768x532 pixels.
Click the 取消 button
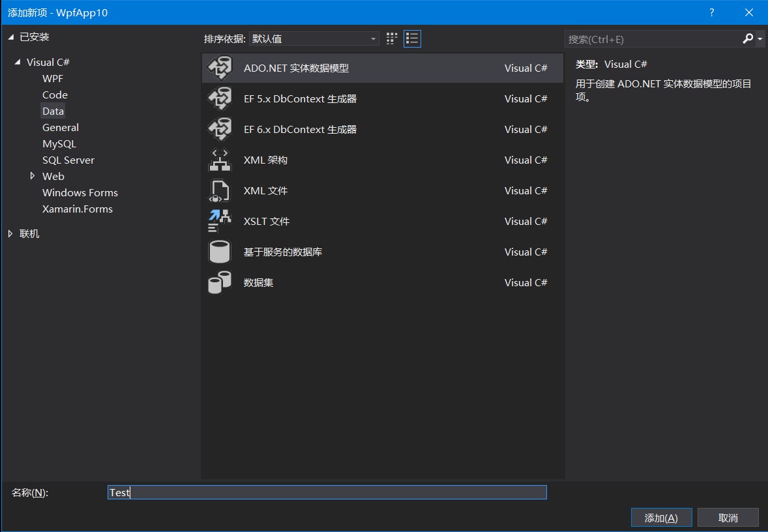728,518
